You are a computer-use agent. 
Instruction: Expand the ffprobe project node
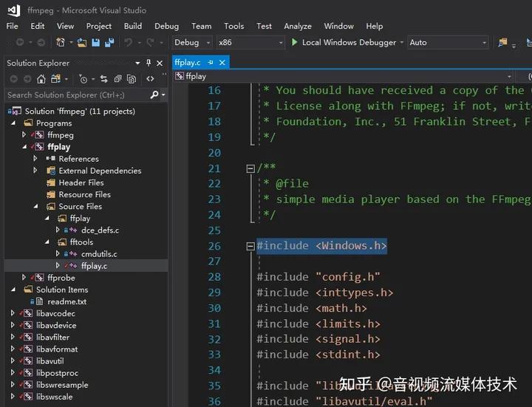(x=24, y=278)
